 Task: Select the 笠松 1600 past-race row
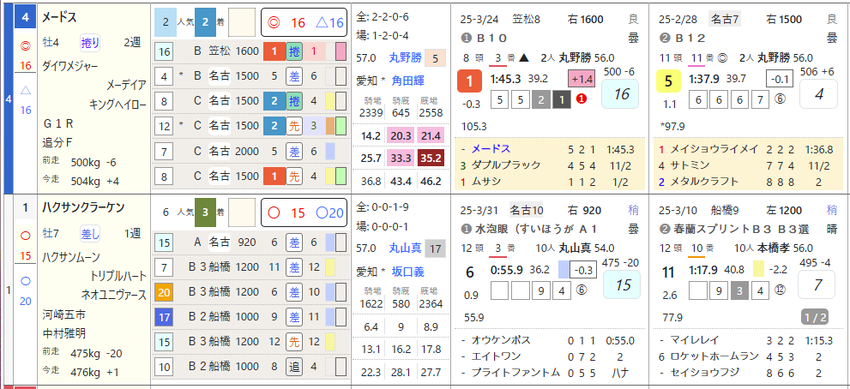pyautogui.click(x=250, y=51)
